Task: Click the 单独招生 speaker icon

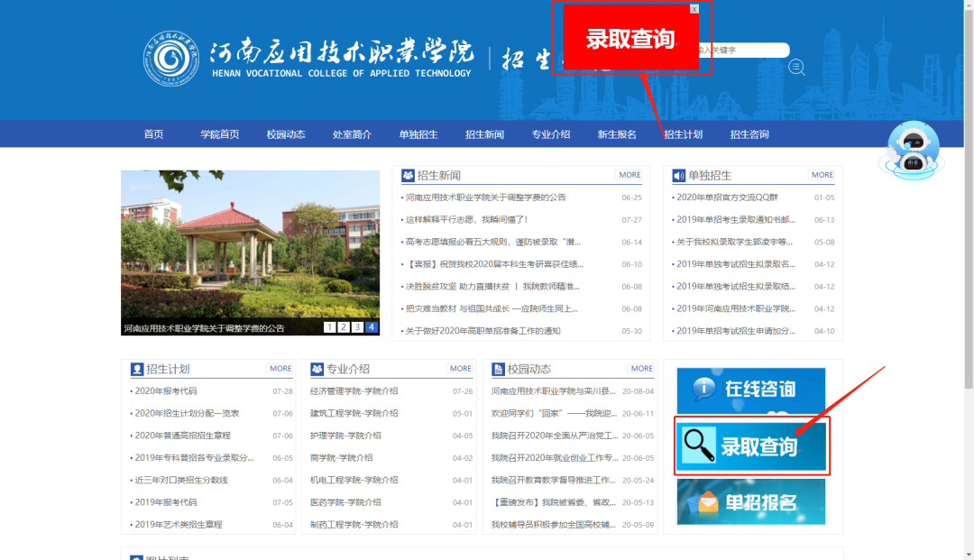Action: [679, 176]
